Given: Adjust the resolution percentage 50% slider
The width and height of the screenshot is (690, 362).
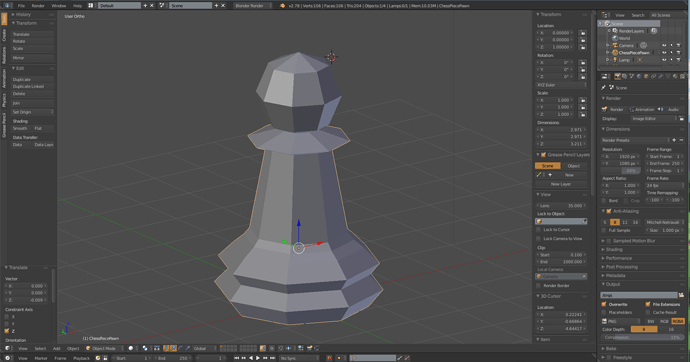Looking at the screenshot, I should tap(621, 171).
